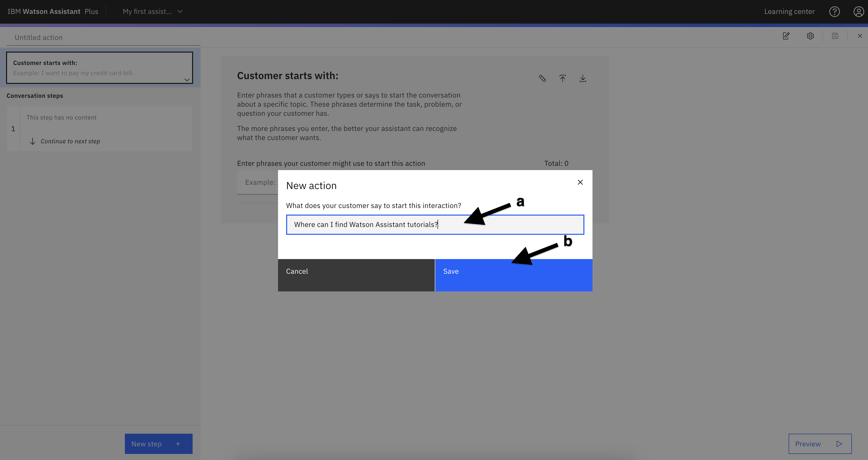Click the Learning center menu item
The image size is (868, 460).
point(789,11)
